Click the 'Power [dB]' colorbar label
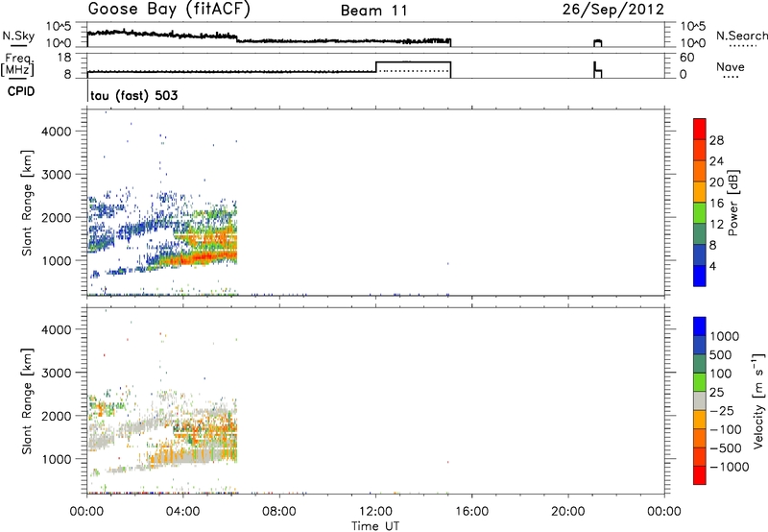This screenshot has width=768, height=532. click(x=732, y=203)
